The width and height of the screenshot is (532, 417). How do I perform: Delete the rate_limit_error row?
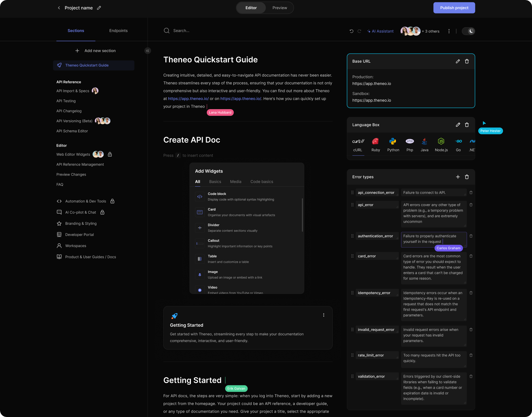tap(471, 355)
